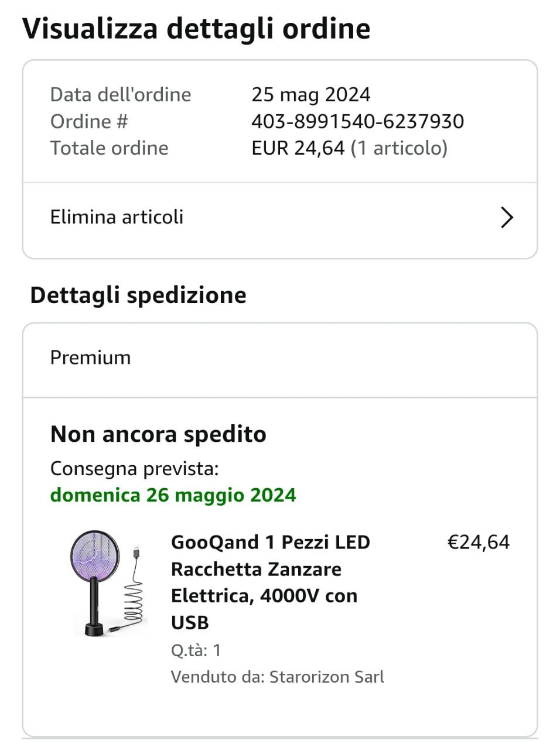Click the Consegna prevista label
560x750 pixels.
pyautogui.click(x=134, y=469)
